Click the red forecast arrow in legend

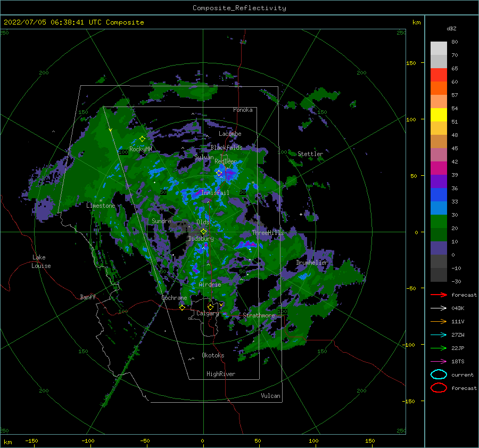[439, 295]
